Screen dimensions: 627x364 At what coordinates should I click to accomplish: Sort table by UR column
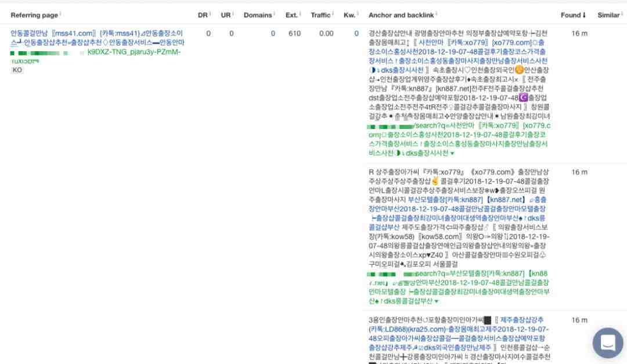(225, 15)
